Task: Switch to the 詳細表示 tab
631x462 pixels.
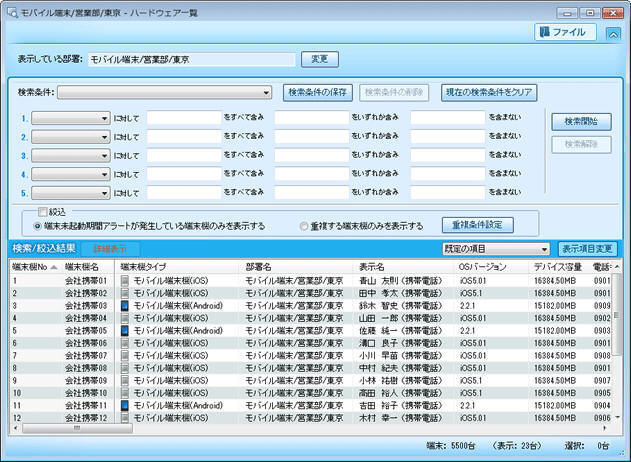Action: pos(111,248)
